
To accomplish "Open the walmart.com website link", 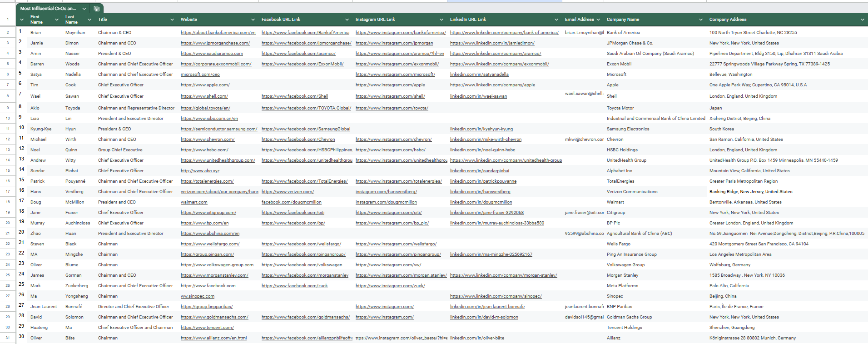I will pos(194,202).
